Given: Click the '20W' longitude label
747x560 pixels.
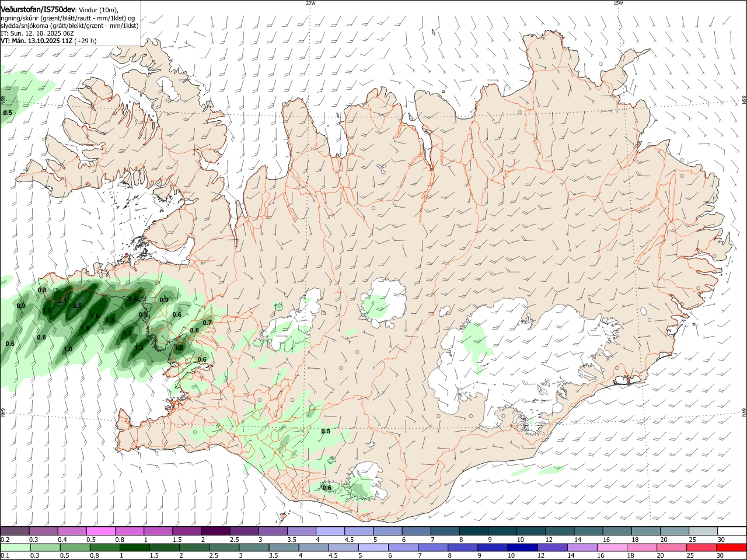Looking at the screenshot, I should point(310,3).
